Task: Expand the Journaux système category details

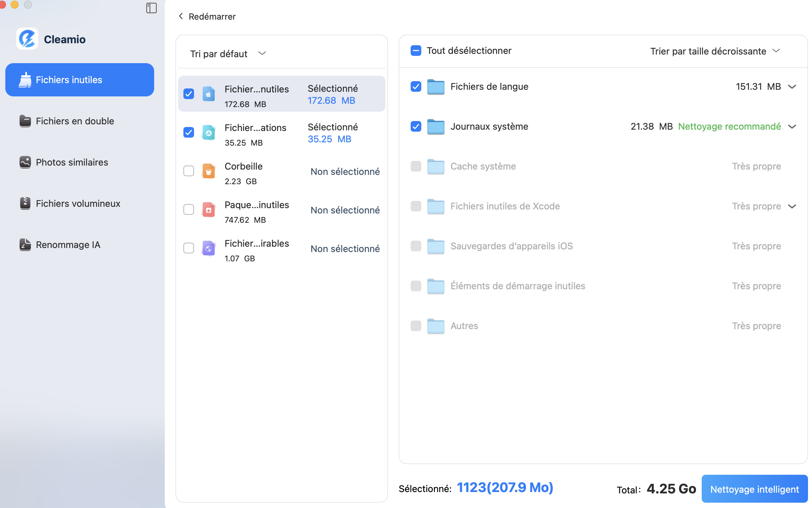Action: 792,127
